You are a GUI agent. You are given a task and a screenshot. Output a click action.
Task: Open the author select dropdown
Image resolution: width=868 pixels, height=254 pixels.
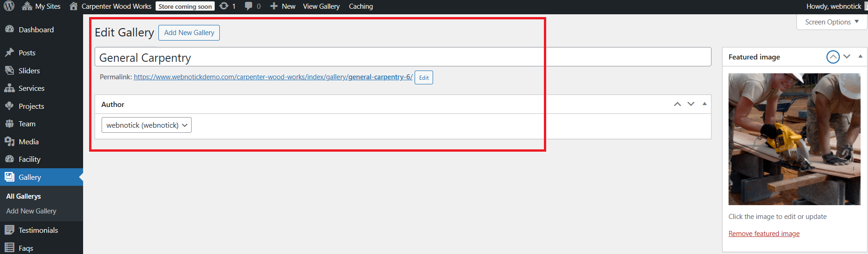pos(146,125)
